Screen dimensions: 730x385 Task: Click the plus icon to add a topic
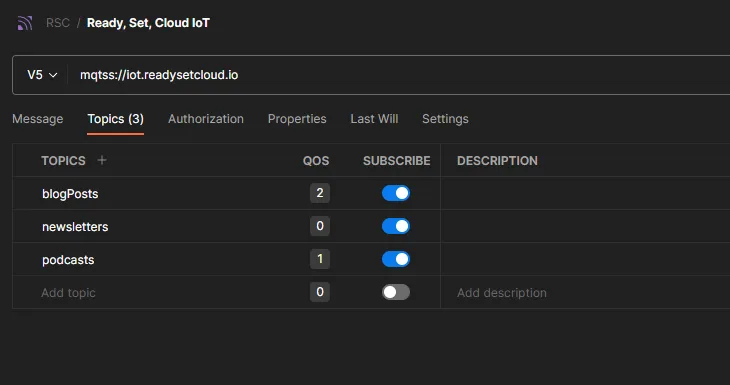click(x=101, y=160)
